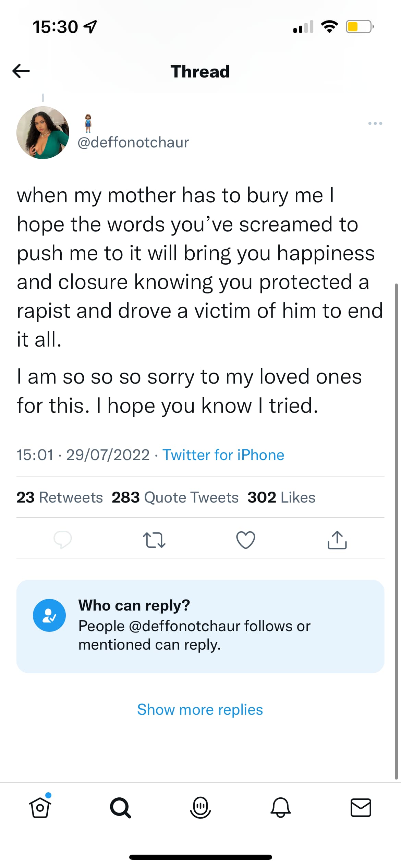
Task: View the 23 Retweets list
Action: (60, 497)
